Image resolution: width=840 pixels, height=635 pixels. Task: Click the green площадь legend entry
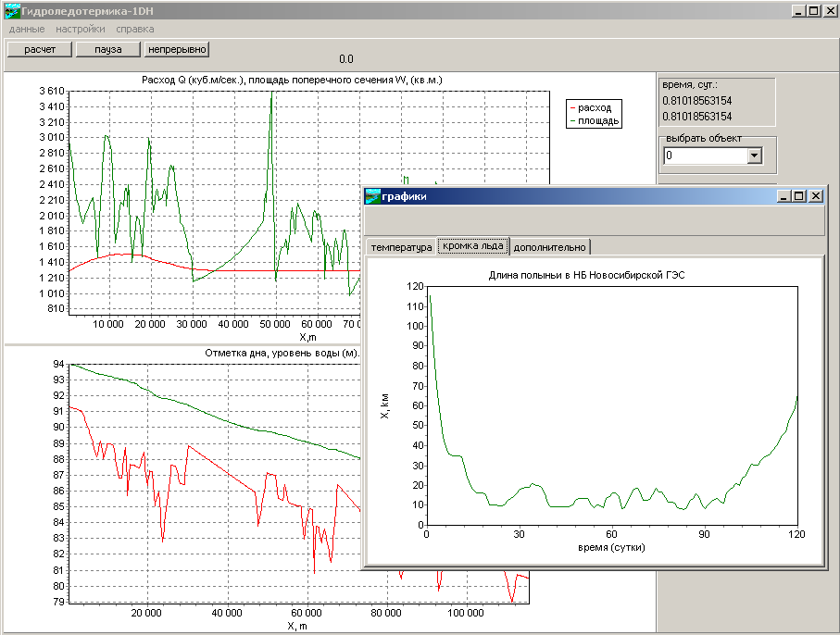[596, 120]
